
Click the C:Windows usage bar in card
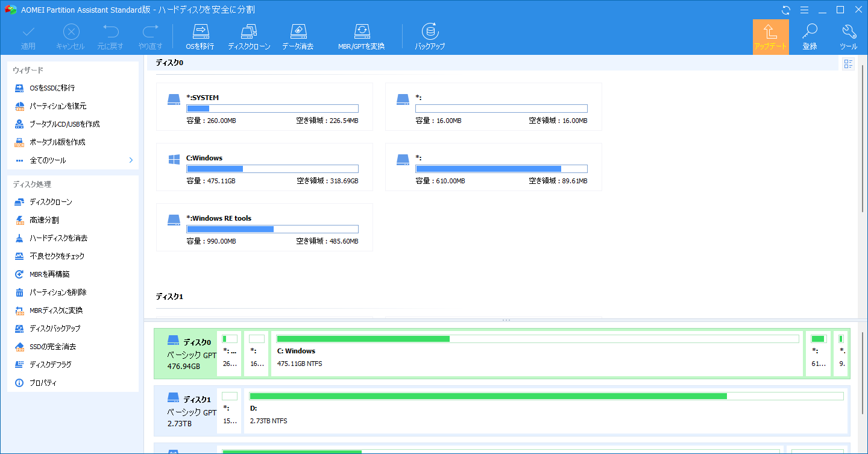click(x=272, y=169)
